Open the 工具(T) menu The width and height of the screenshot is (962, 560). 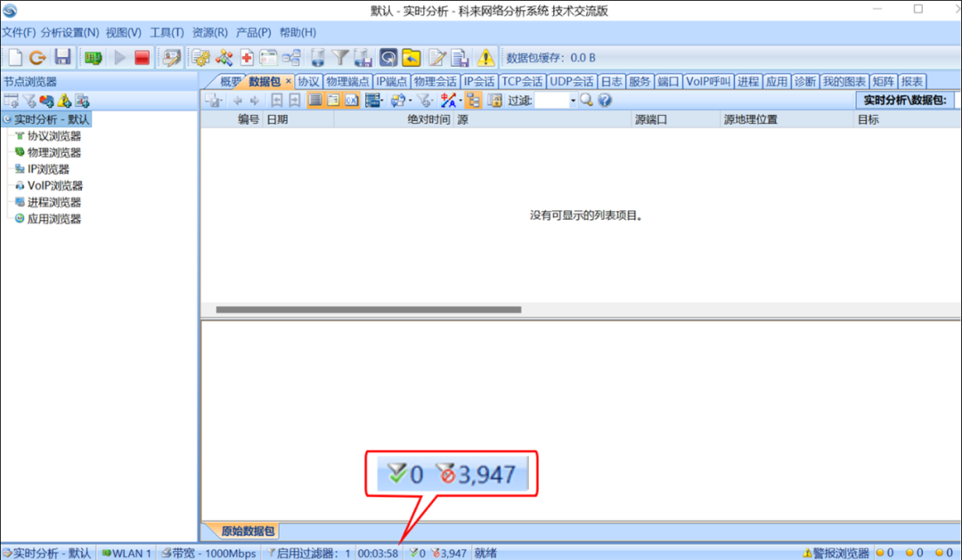coord(167,32)
